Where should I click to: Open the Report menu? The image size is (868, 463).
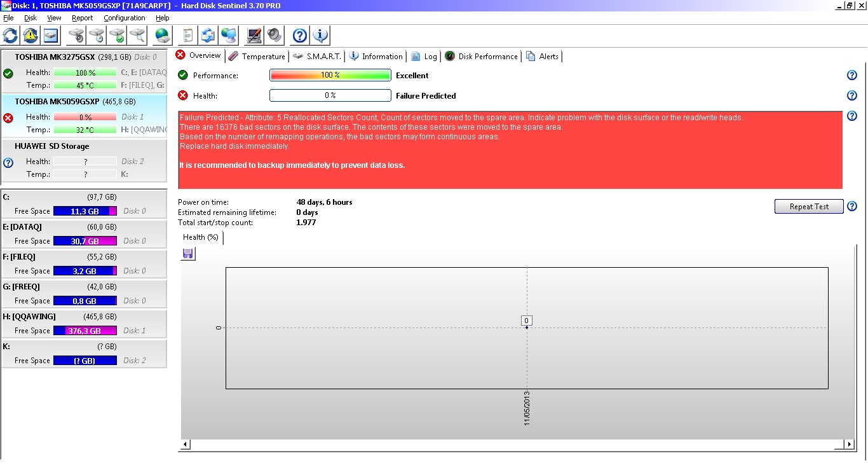pyautogui.click(x=83, y=18)
